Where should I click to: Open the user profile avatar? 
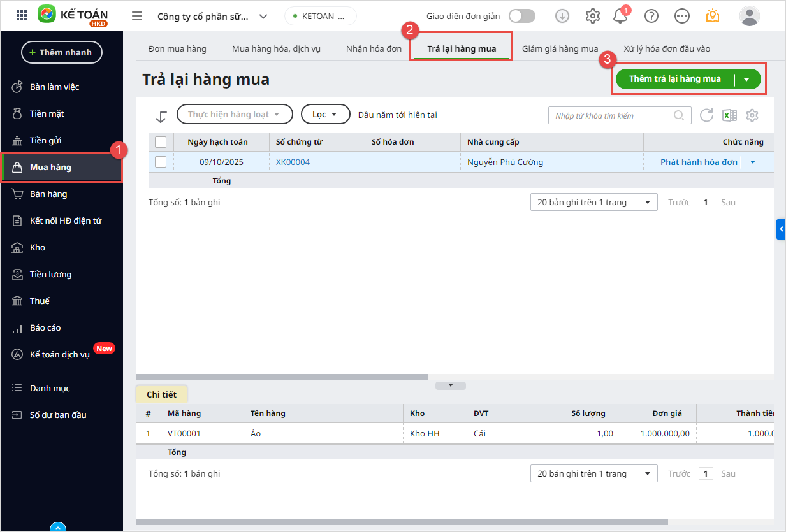(749, 16)
